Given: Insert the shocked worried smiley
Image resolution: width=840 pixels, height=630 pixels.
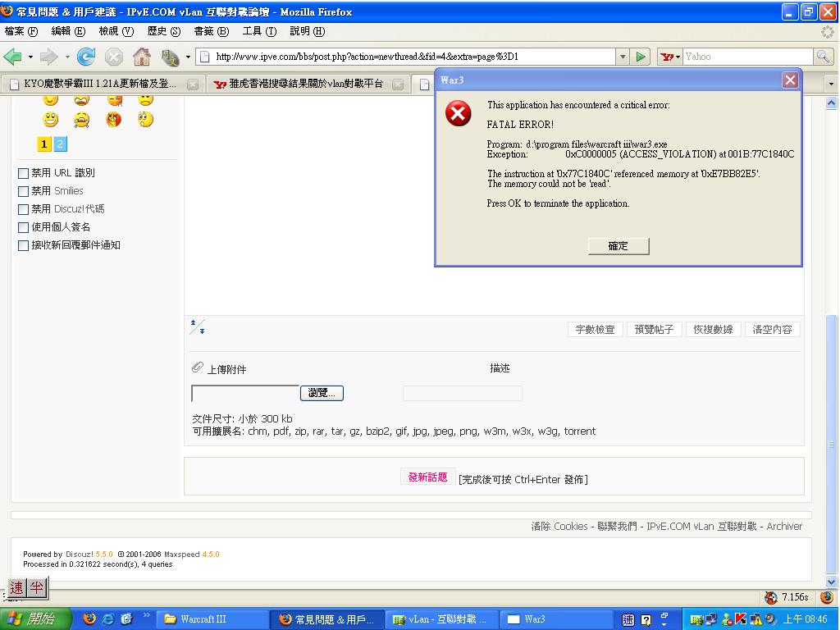Looking at the screenshot, I should pyautogui.click(x=146, y=119).
